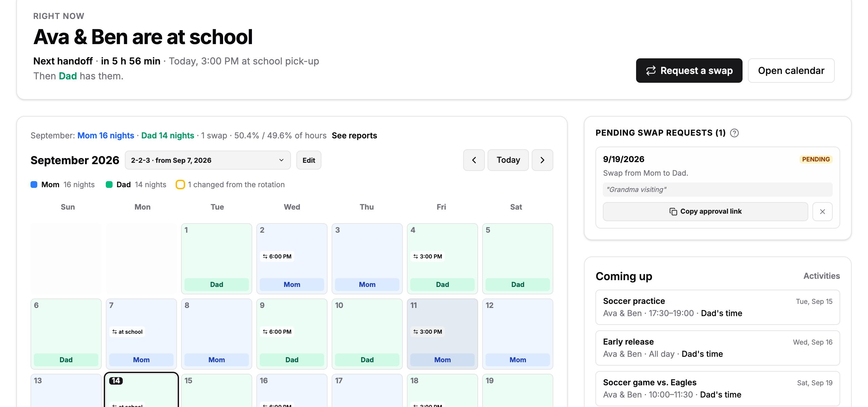Select September 5 Dad day
The height and width of the screenshot is (407, 868).
click(x=518, y=258)
